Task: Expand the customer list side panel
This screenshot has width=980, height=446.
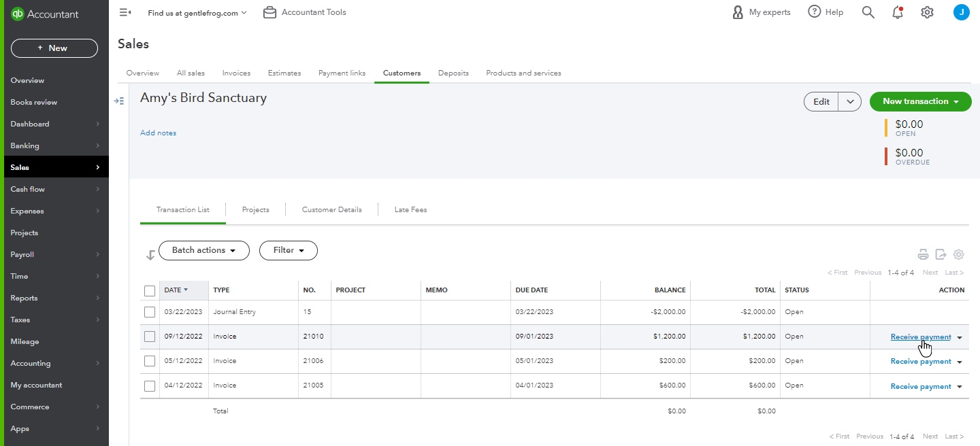Action: pos(118,101)
